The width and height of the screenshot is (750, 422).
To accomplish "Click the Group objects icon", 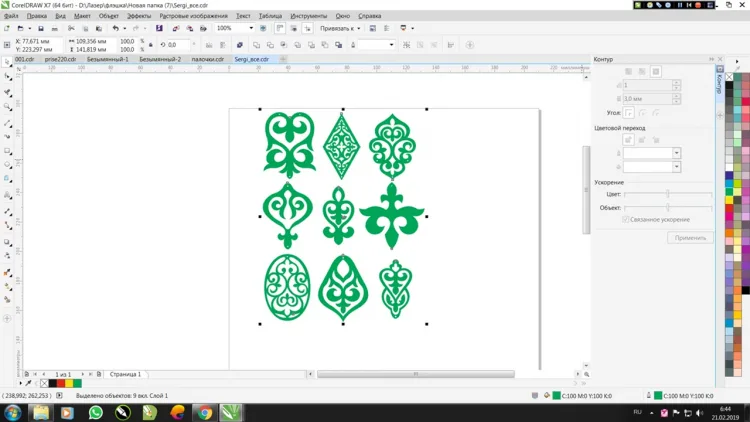I will click(x=407, y=45).
